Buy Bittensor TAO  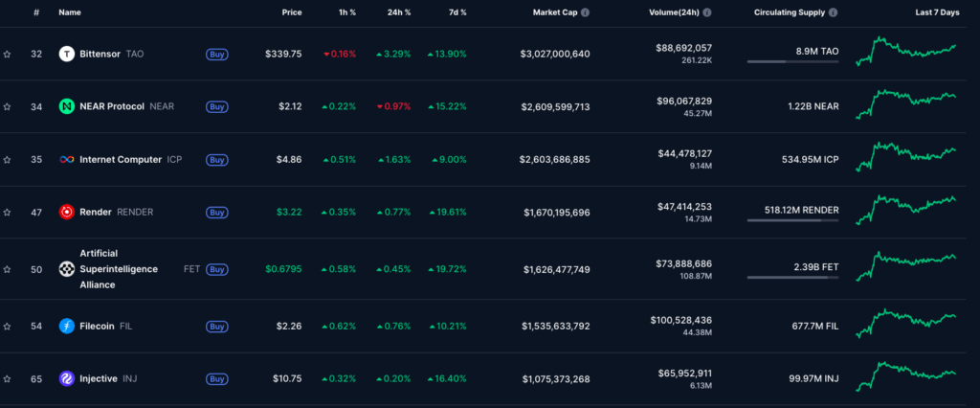[x=217, y=55]
